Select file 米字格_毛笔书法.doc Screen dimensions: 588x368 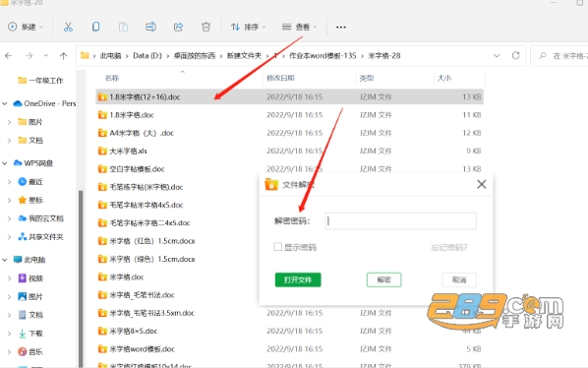[136, 295]
